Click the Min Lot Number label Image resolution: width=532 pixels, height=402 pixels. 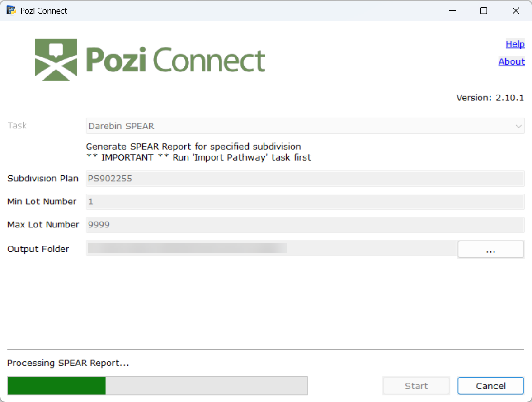coord(42,202)
